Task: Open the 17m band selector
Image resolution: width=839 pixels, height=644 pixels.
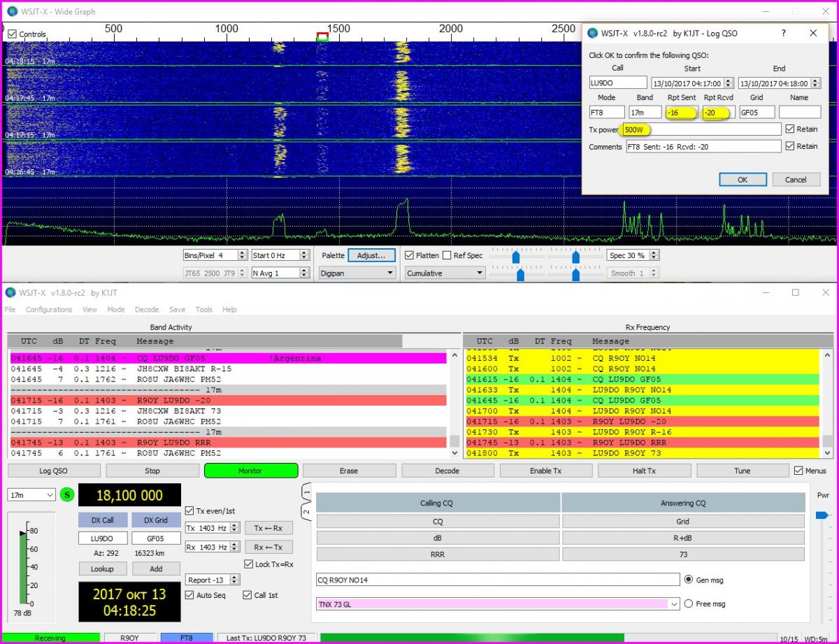Action: coord(31,495)
